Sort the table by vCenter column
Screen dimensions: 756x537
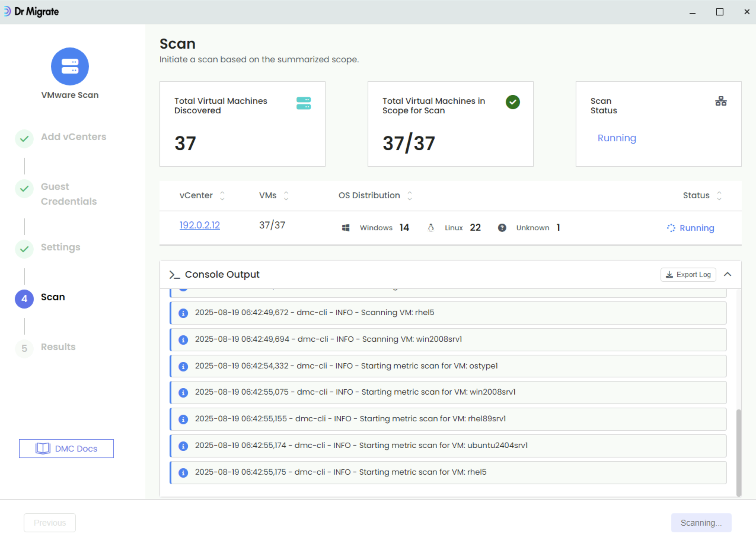pos(222,196)
